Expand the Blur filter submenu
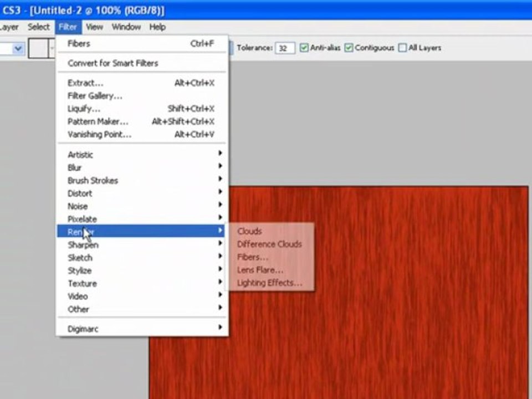 [x=141, y=168]
